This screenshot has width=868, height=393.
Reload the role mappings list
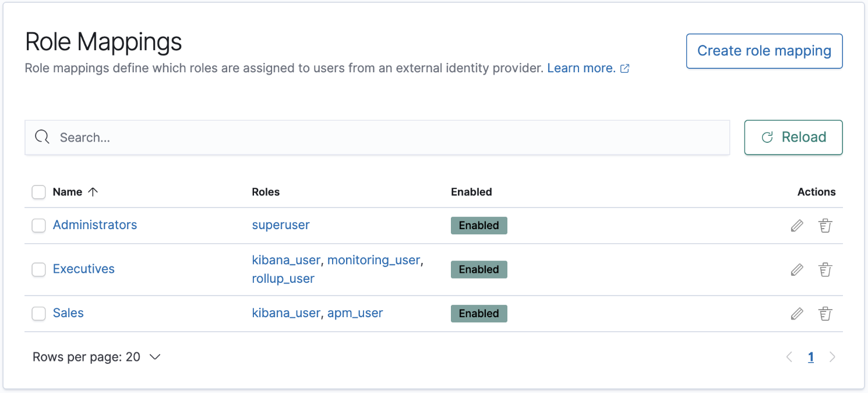tap(793, 138)
